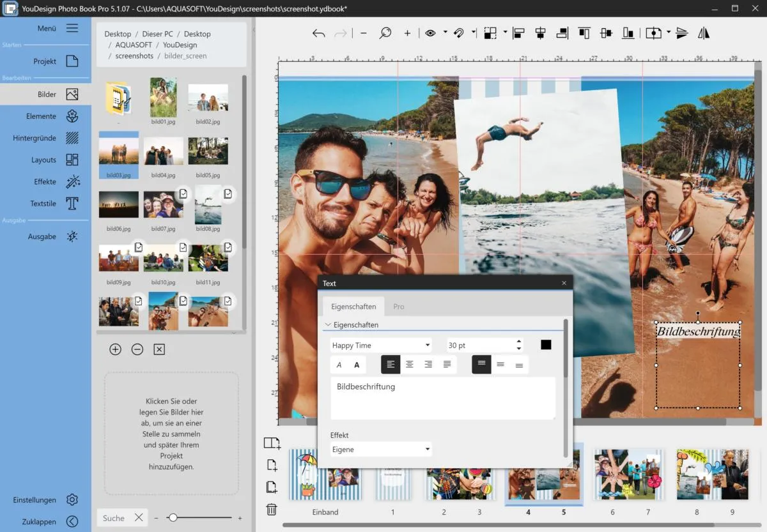Click the circled plus icon under the image list
This screenshot has width=767, height=532.
(x=115, y=349)
